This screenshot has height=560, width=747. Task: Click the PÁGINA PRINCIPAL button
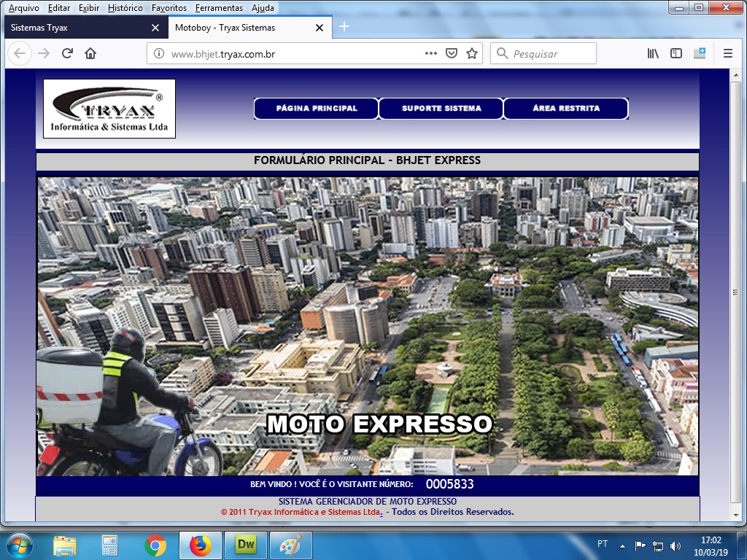[317, 109]
